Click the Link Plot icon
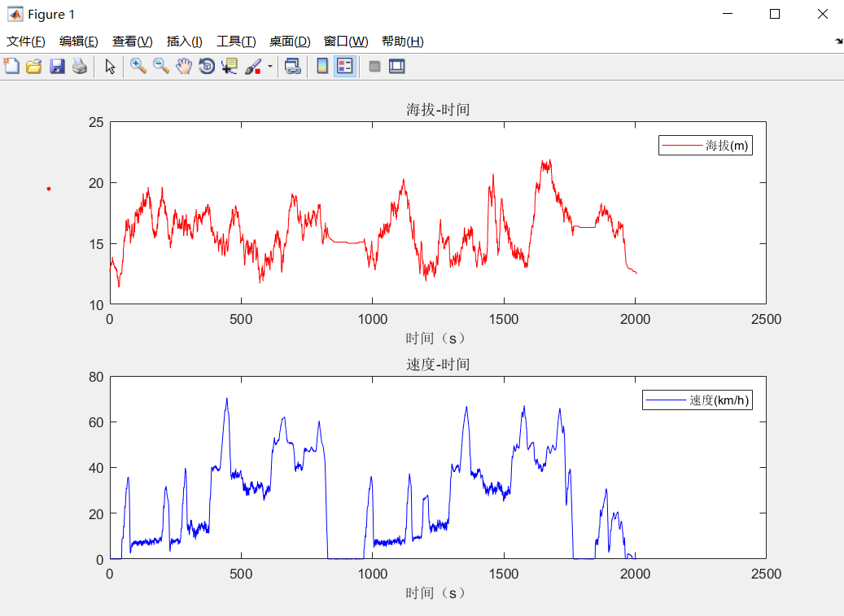Image resolution: width=844 pixels, height=616 pixels. 292,66
